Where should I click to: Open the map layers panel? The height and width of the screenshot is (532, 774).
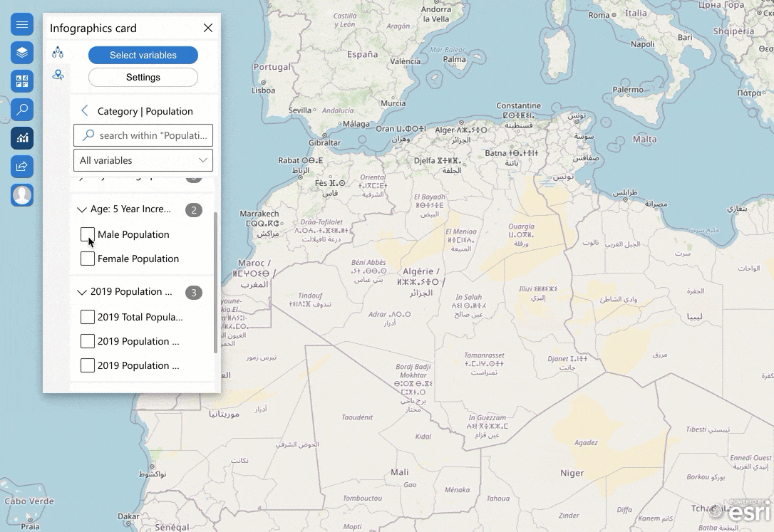tap(22, 53)
